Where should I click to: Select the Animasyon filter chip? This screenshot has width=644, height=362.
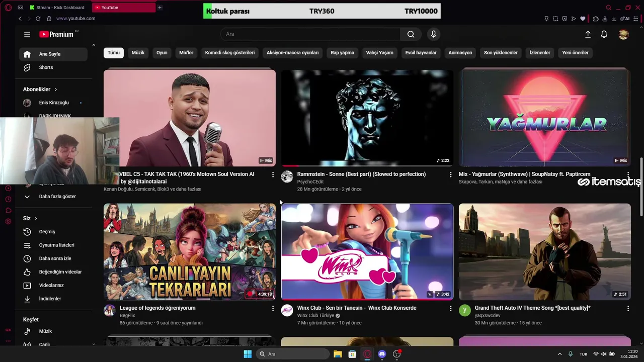(x=460, y=53)
